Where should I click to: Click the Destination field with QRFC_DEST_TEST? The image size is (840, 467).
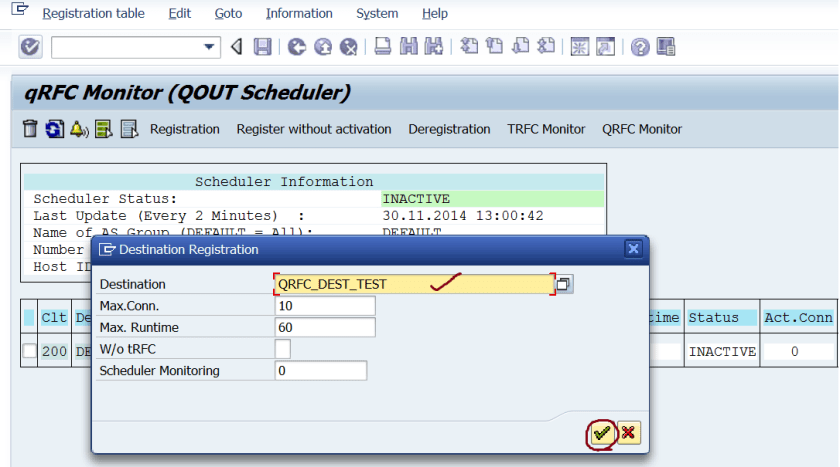[415, 284]
